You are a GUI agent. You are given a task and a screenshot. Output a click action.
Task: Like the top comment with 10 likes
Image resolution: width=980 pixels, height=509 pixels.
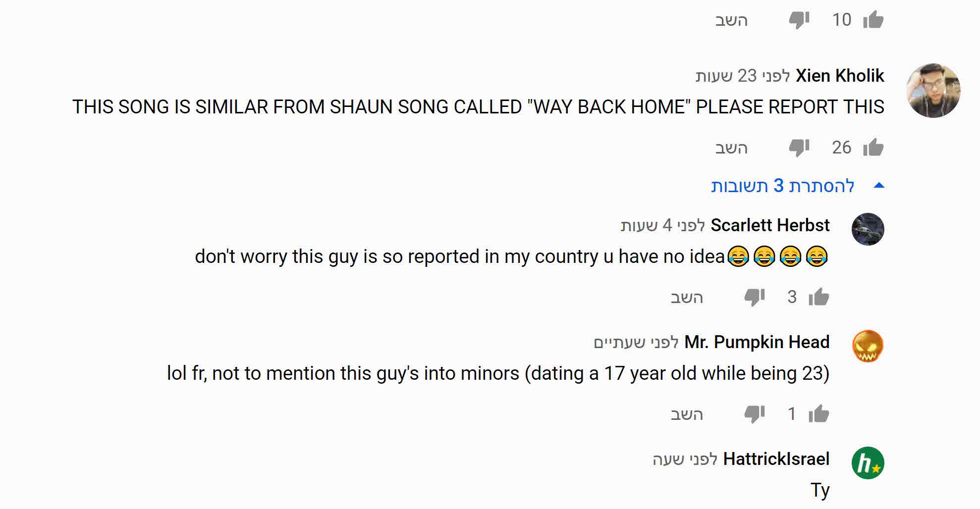pos(873,20)
